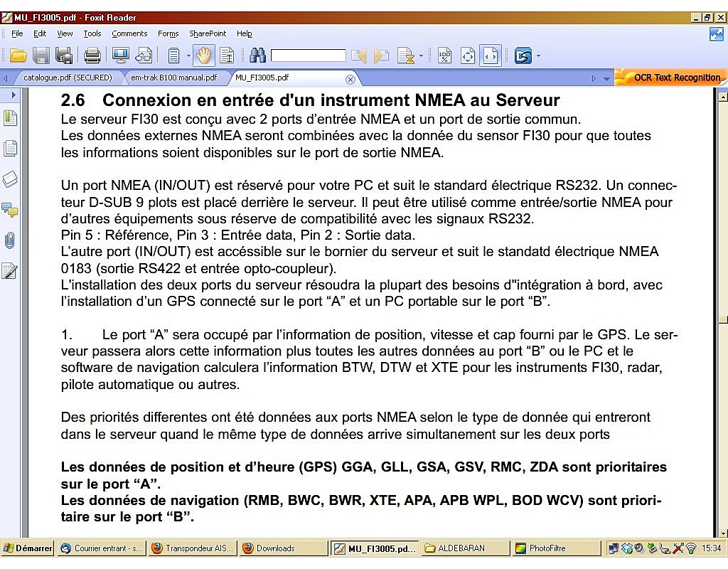
Task: Switch to em-trak B100 manual.pdf tab
Action: (x=174, y=78)
